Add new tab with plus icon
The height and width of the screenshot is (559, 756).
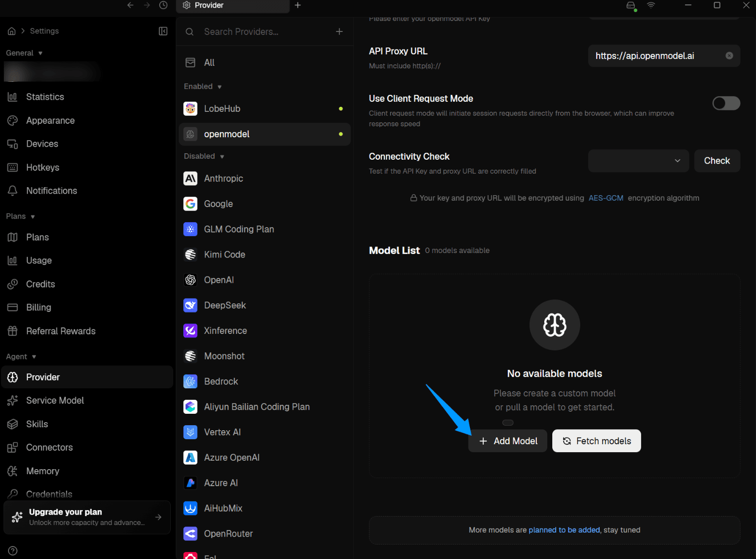point(298,5)
